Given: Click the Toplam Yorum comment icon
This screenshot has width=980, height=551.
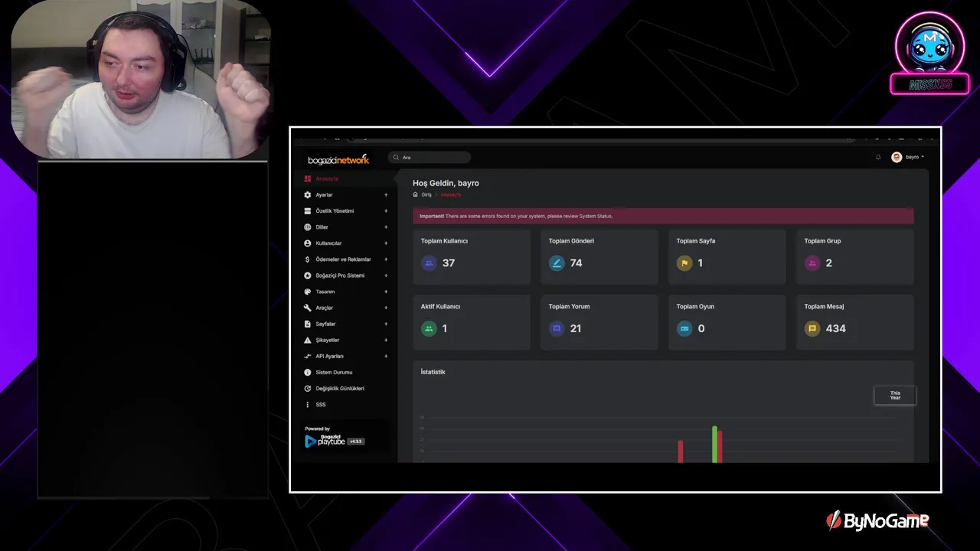Looking at the screenshot, I should click(x=557, y=328).
